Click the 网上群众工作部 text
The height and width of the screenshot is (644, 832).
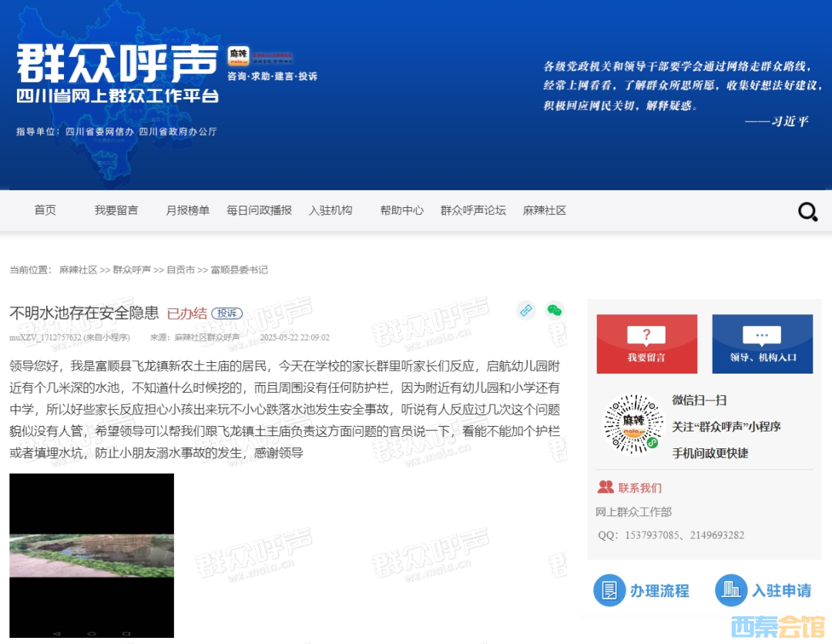[x=633, y=512]
